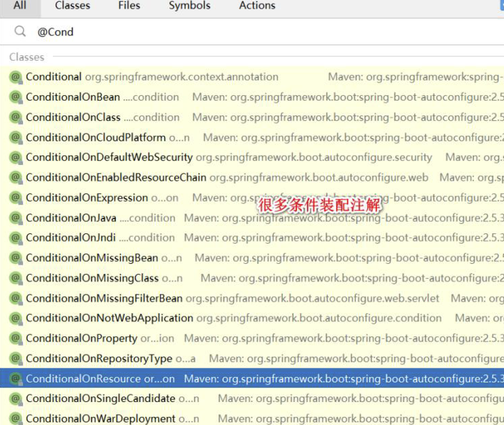Click the annotation icon beside Conditional class

tap(15, 77)
